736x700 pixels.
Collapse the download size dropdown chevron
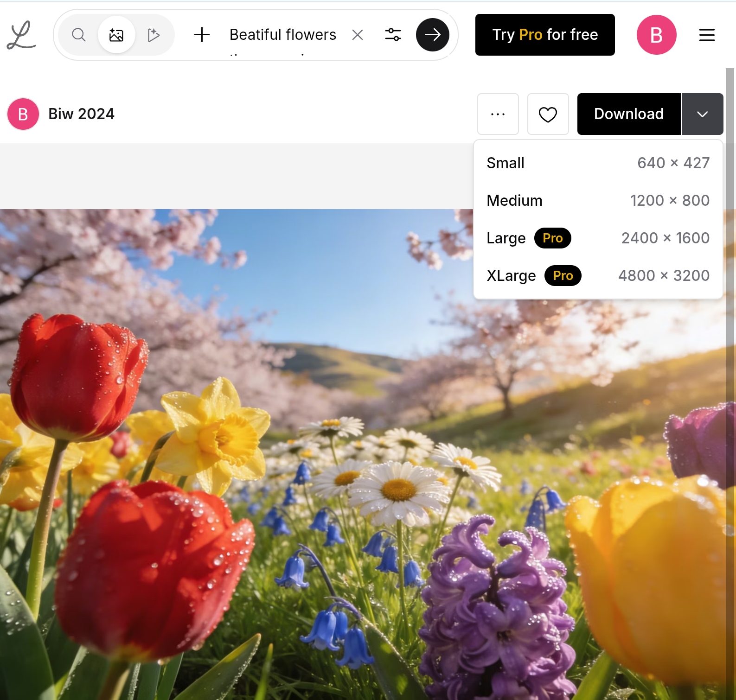click(702, 114)
